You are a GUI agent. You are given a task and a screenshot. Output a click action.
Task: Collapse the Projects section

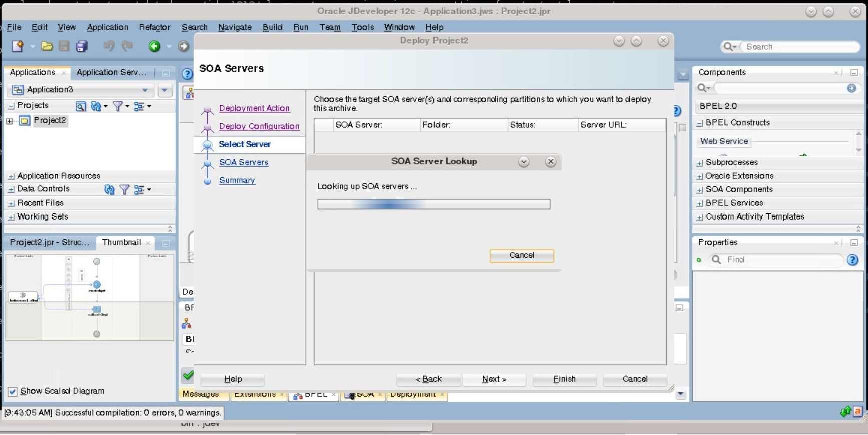11,106
